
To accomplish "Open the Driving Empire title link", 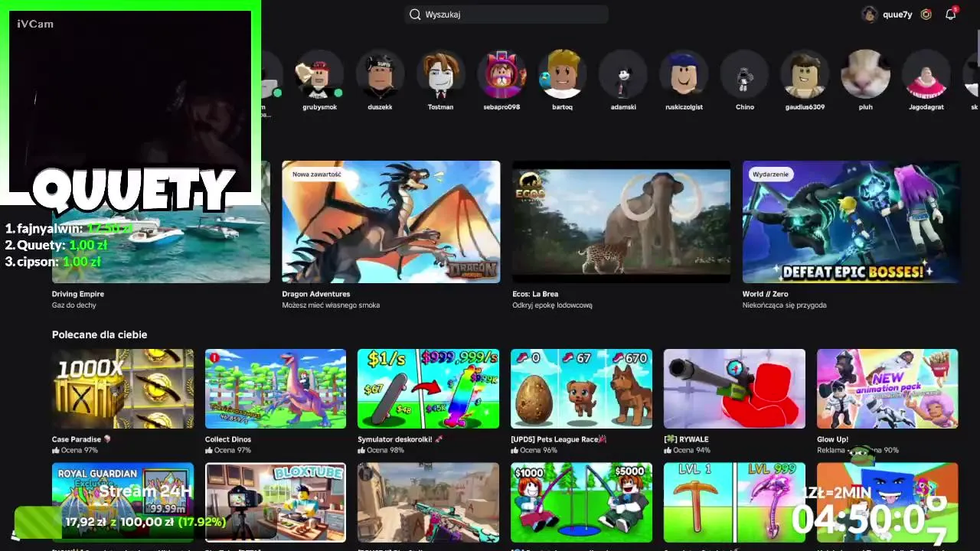I will click(x=78, y=294).
